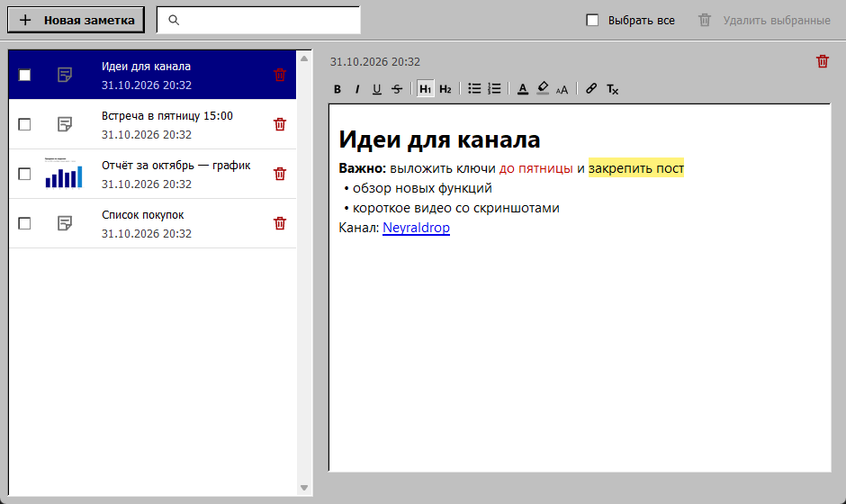Screen dimensions: 846x504
Task: Click the notes list scroll up arrow
Action: [x=304, y=58]
